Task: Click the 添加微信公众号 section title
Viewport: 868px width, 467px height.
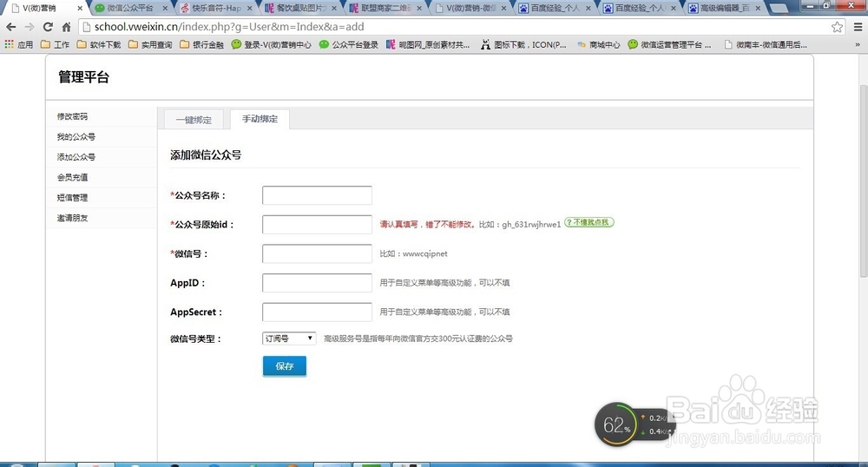Action: (206, 155)
